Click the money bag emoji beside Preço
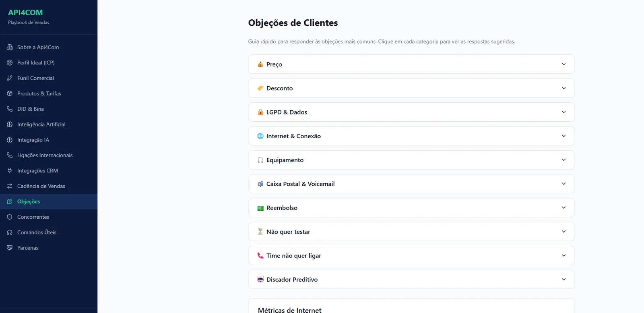The image size is (644, 313). (260, 64)
